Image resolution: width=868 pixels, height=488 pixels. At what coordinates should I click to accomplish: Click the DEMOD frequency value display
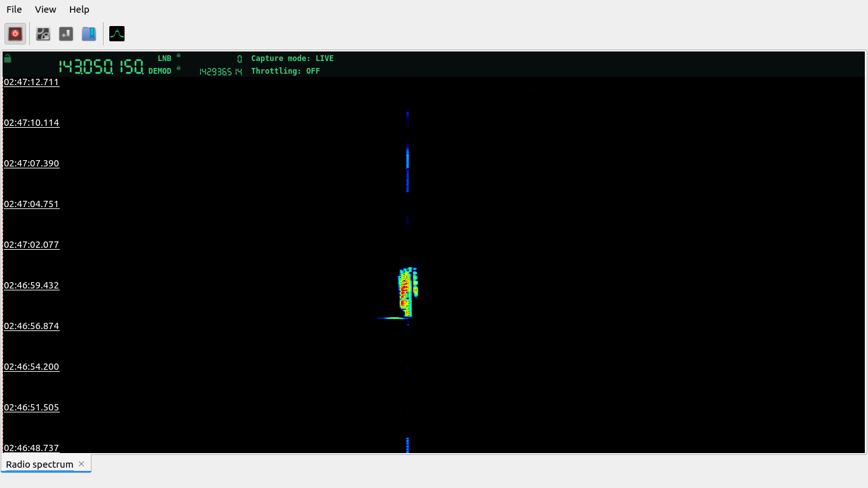[220, 72]
